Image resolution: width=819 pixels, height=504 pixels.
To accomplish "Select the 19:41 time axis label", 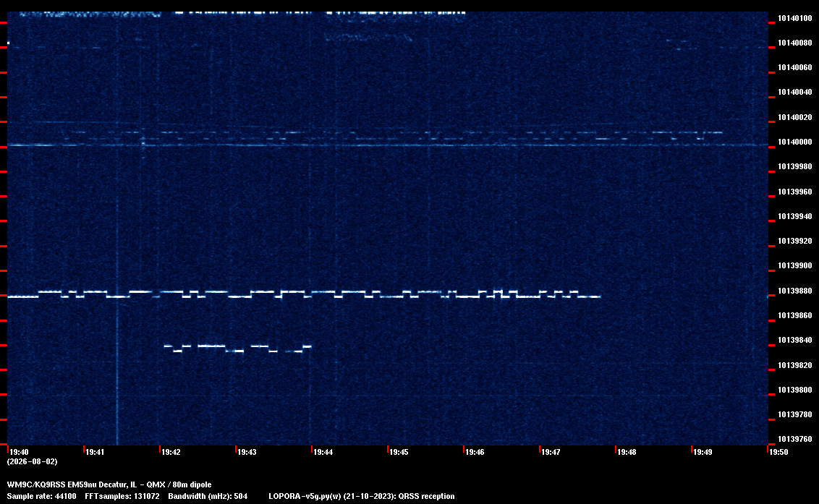I will 95,452.
